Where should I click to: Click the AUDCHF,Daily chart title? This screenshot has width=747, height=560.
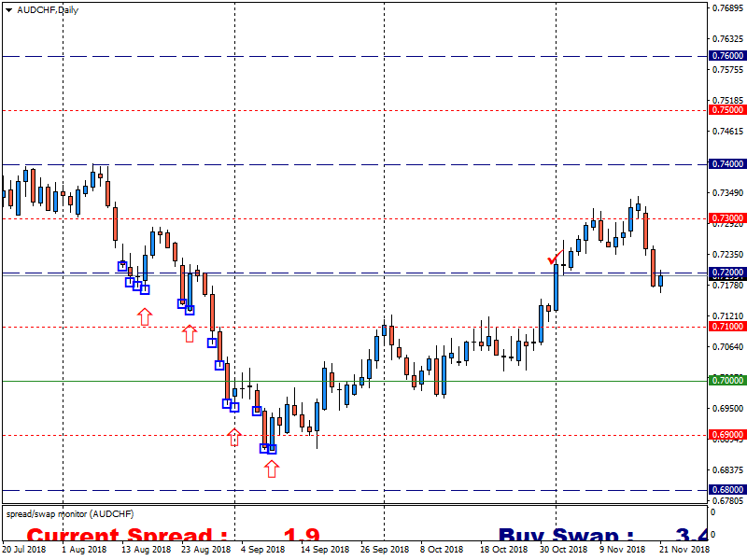coord(48,10)
